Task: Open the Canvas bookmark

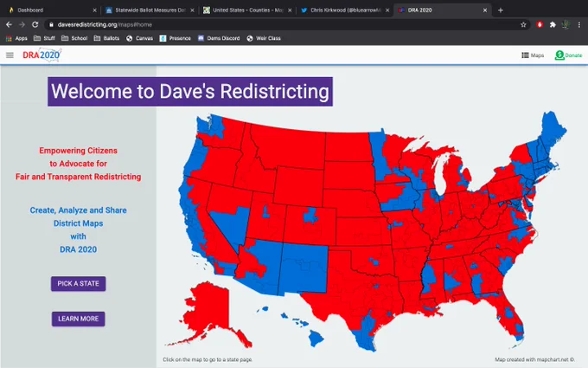Action: point(139,38)
